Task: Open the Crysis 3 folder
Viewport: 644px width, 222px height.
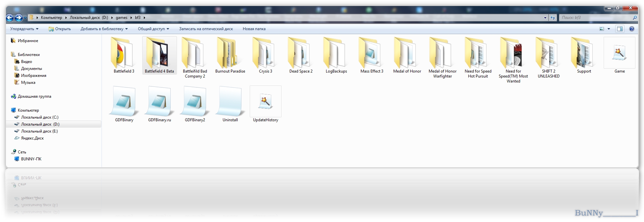Action: coord(266,55)
